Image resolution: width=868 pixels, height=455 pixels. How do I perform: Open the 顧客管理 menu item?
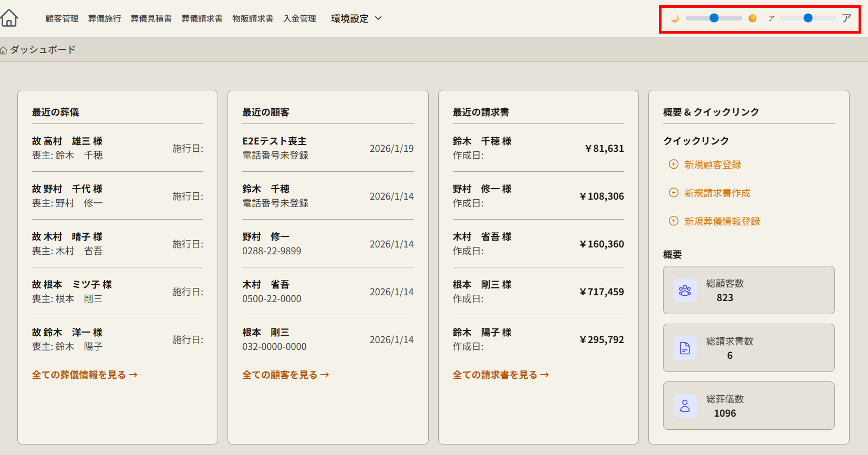point(62,19)
